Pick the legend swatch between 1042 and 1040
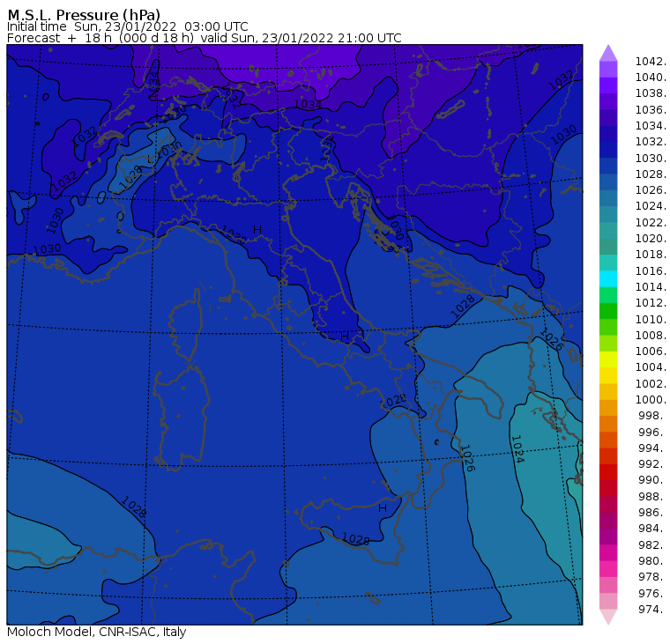670x644 pixels. tap(608, 70)
